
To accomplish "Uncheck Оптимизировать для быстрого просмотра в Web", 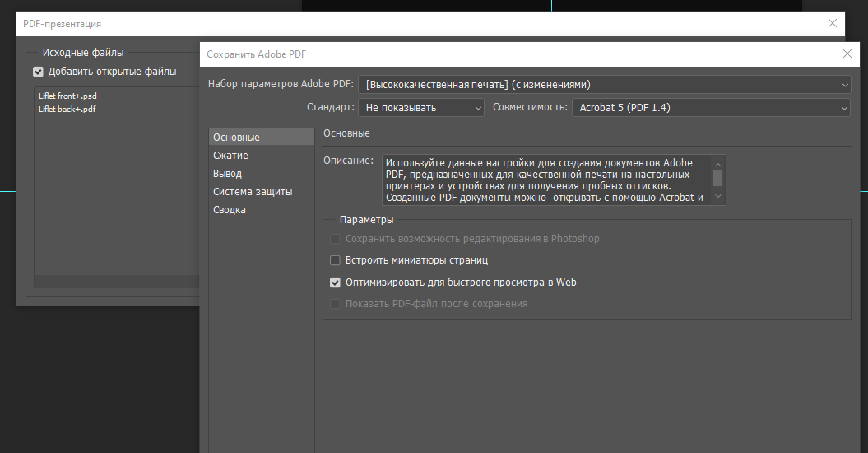I will [335, 283].
